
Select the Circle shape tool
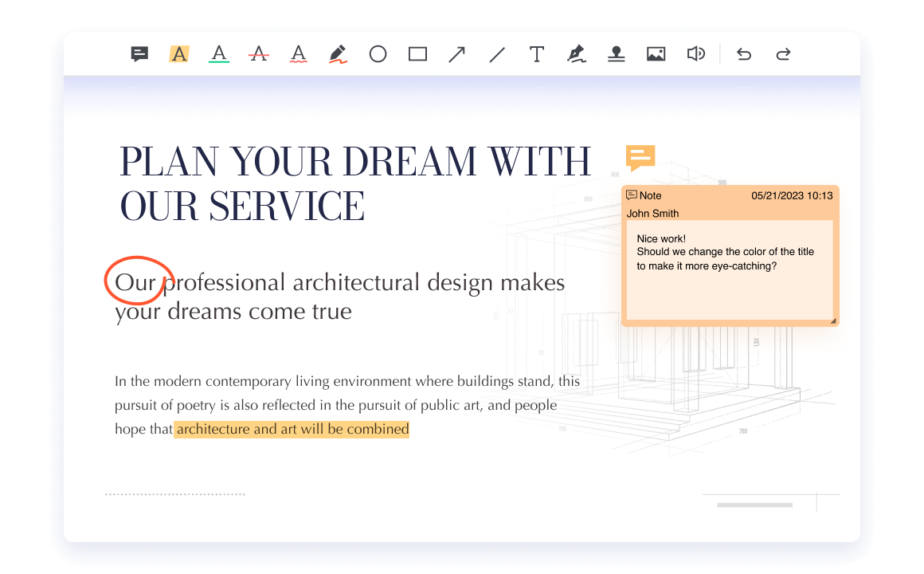pyautogui.click(x=378, y=54)
